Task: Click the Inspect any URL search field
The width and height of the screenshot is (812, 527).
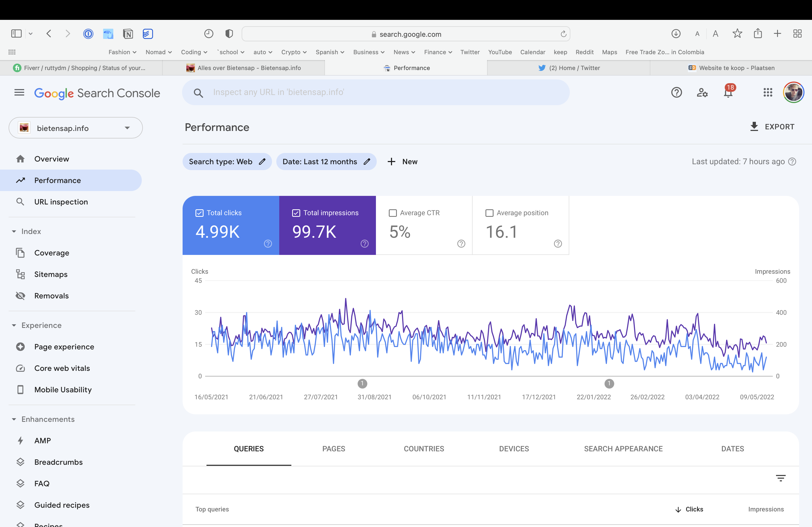Action: (x=376, y=92)
